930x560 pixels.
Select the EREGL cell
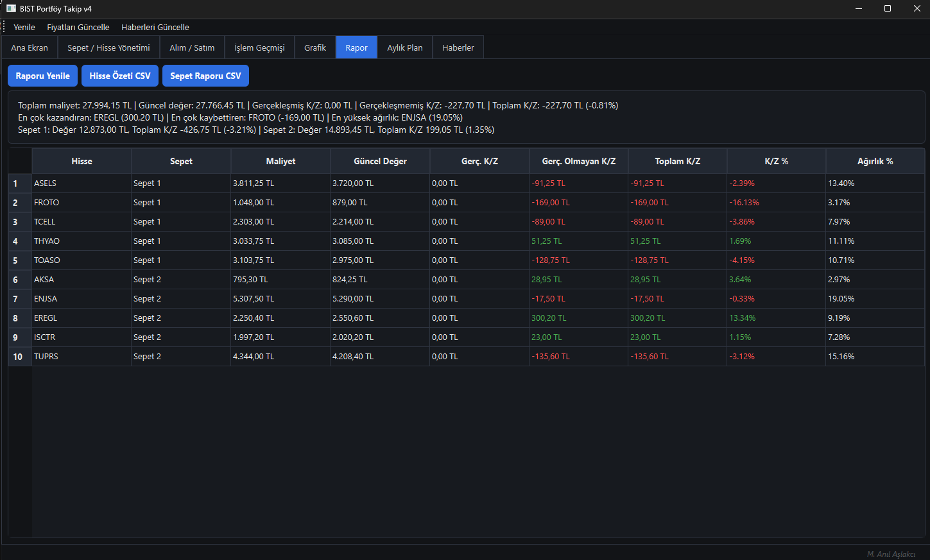[x=82, y=318]
